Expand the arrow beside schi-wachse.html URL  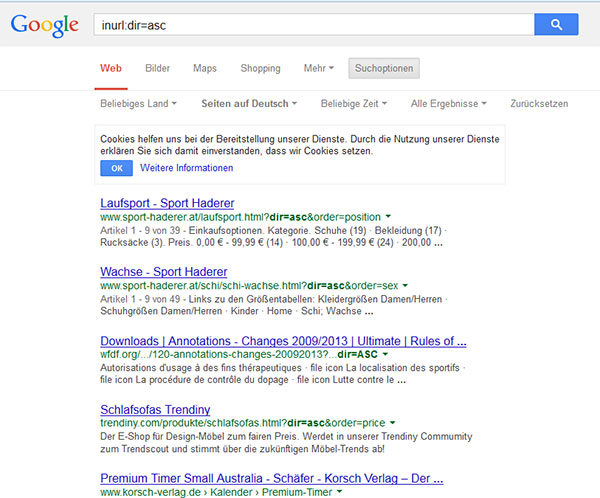pyautogui.click(x=405, y=285)
